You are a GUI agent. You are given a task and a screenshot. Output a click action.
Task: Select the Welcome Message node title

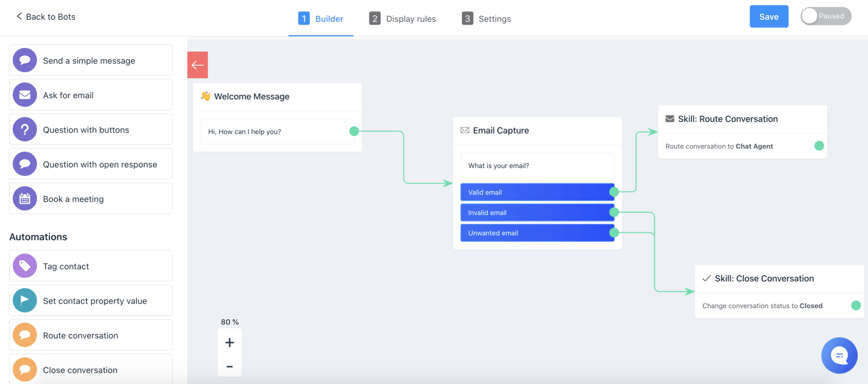coord(252,96)
